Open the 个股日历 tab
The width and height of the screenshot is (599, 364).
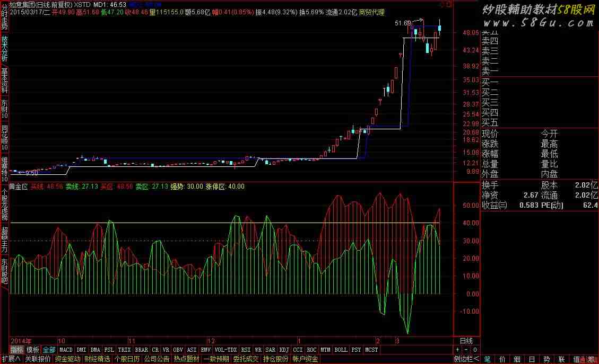(x=127, y=359)
